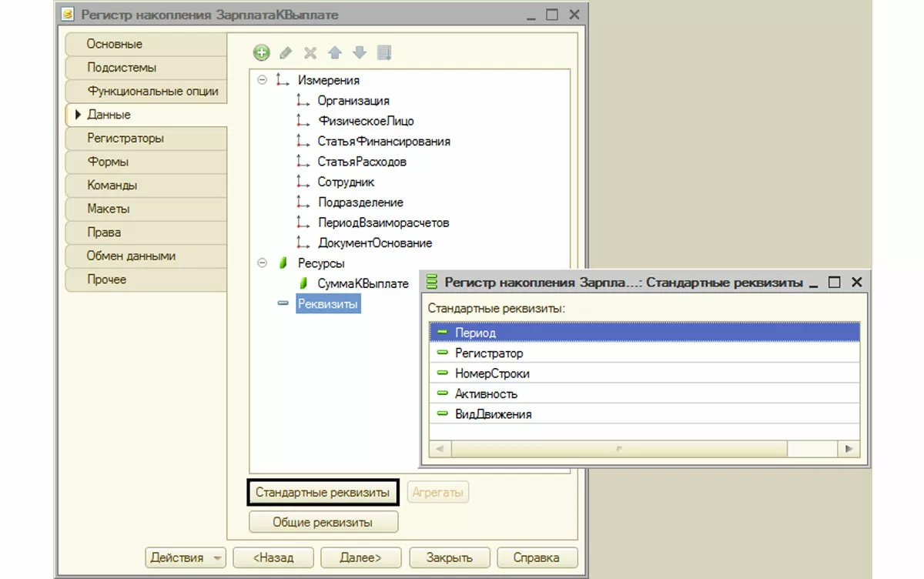Open the Действия dropdown button
The width and height of the screenshot is (924, 579).
(x=186, y=557)
